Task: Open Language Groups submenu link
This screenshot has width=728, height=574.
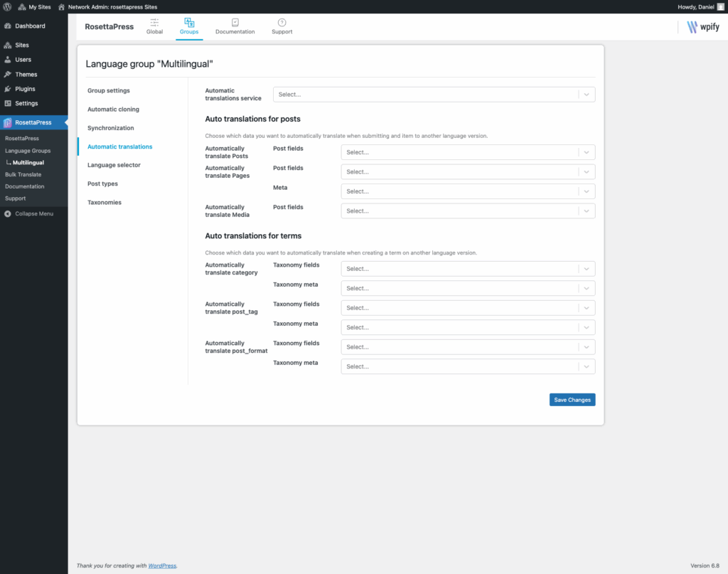Action: [x=28, y=151]
